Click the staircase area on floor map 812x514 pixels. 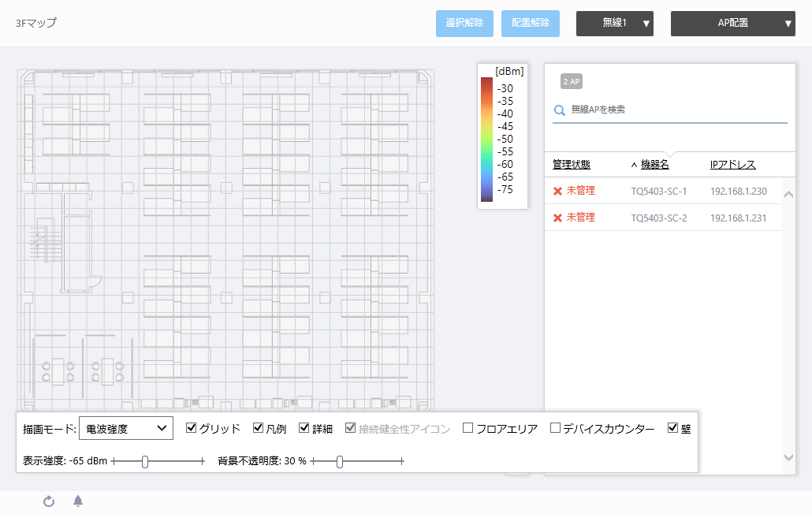(x=44, y=240)
